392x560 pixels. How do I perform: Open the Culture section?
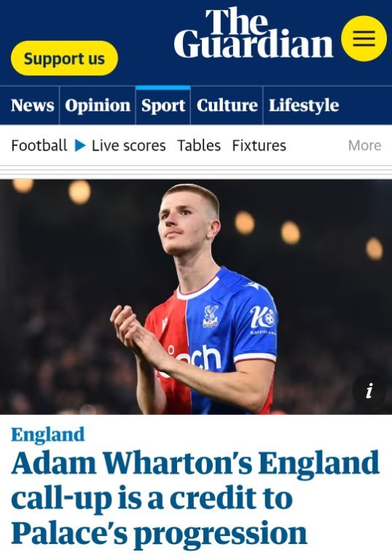227,105
